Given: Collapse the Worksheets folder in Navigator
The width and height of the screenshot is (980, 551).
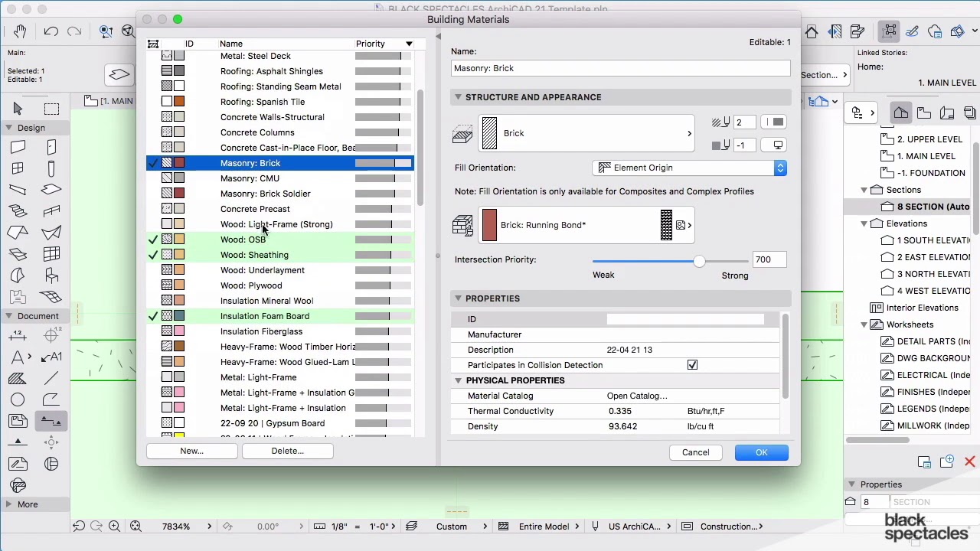Looking at the screenshot, I should click(864, 324).
